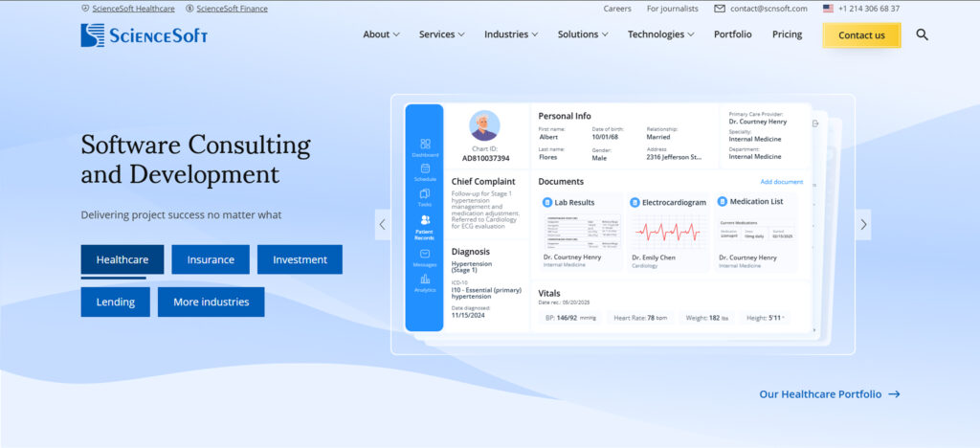Click Dr. Emily Chen name

point(653,258)
